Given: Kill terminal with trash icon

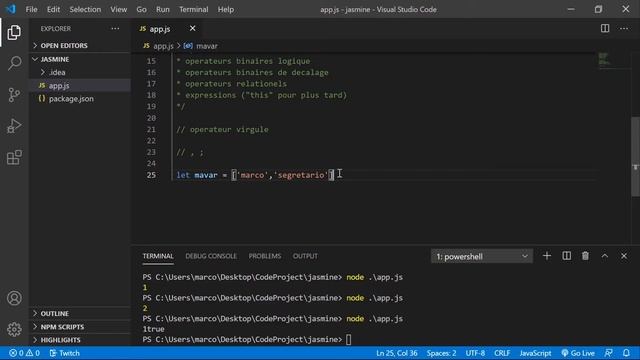Looking at the screenshot, I should pyautogui.click(x=585, y=256).
